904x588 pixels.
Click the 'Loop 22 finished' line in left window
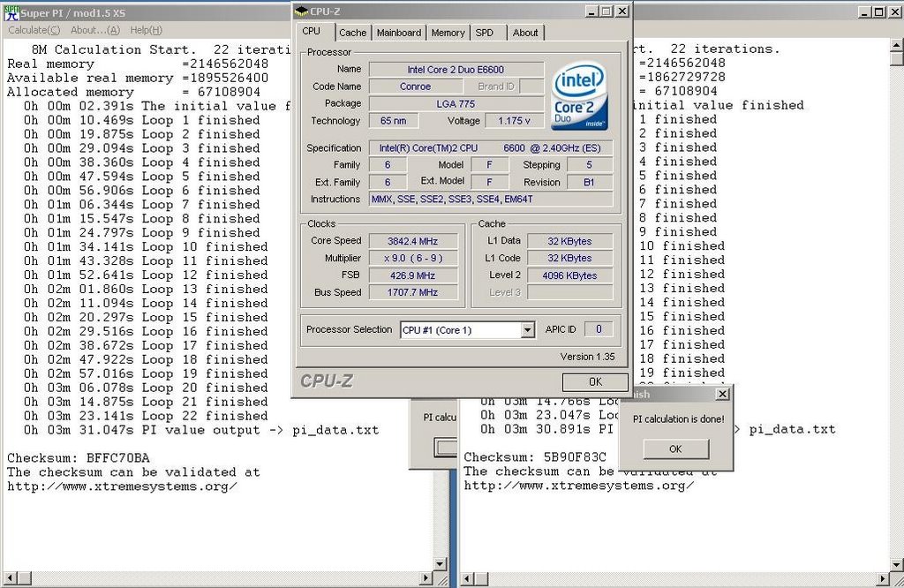(x=146, y=416)
